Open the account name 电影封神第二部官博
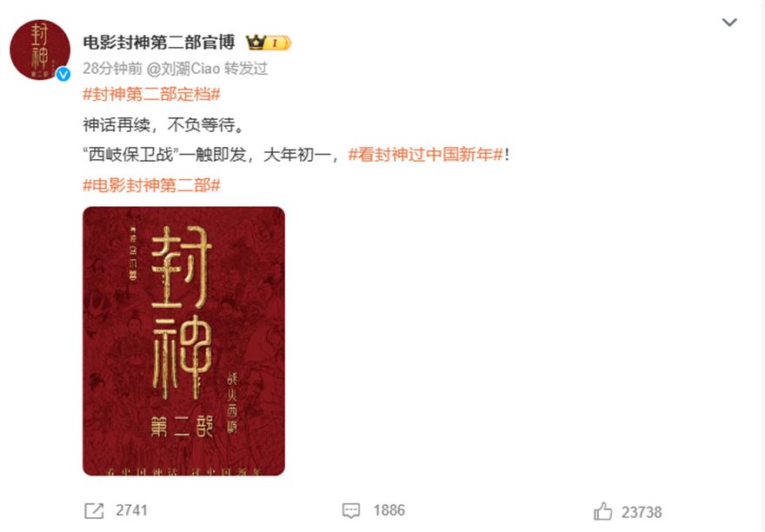This screenshot has width=765, height=532. point(159,43)
